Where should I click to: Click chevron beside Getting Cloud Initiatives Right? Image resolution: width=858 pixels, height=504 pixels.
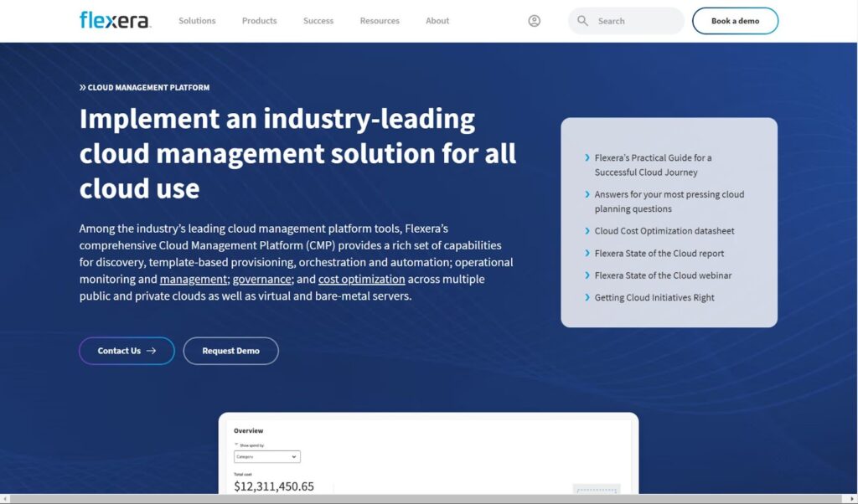coord(587,297)
